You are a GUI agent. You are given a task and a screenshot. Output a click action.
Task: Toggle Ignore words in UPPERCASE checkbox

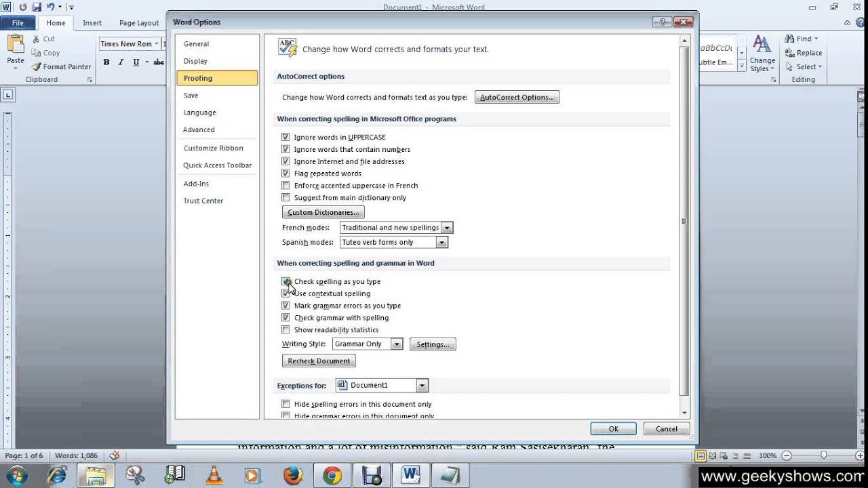[285, 137]
